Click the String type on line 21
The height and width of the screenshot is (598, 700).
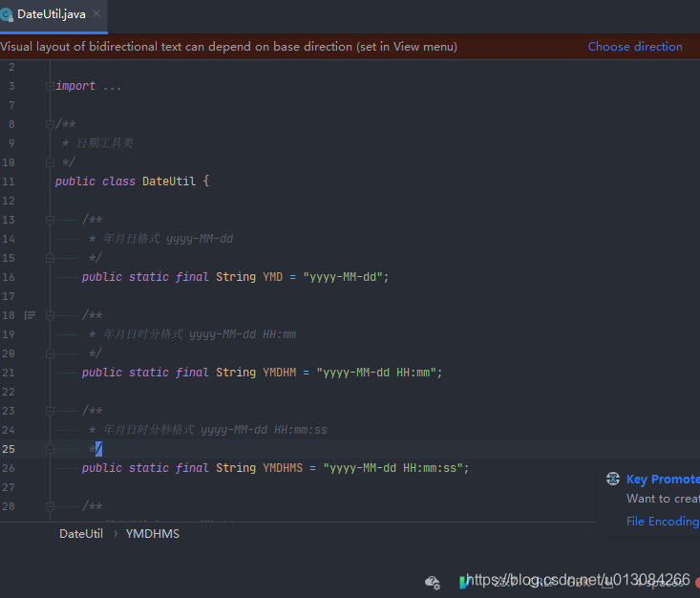(x=236, y=373)
